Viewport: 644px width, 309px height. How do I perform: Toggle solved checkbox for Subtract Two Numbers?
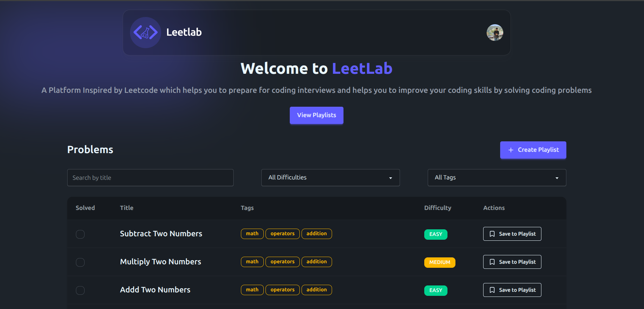coord(80,234)
